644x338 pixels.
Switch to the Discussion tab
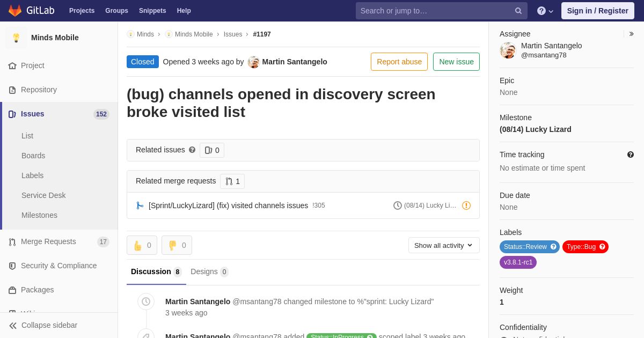pyautogui.click(x=156, y=271)
